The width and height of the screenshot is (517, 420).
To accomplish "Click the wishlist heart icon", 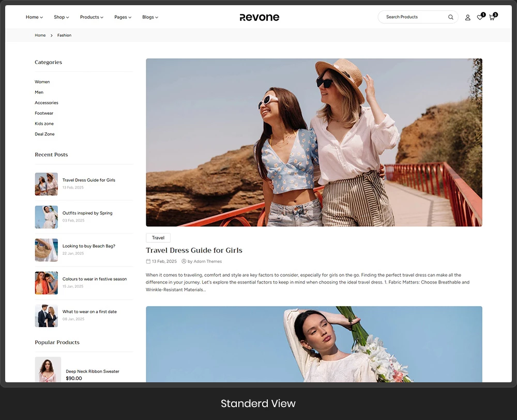I will pos(479,17).
